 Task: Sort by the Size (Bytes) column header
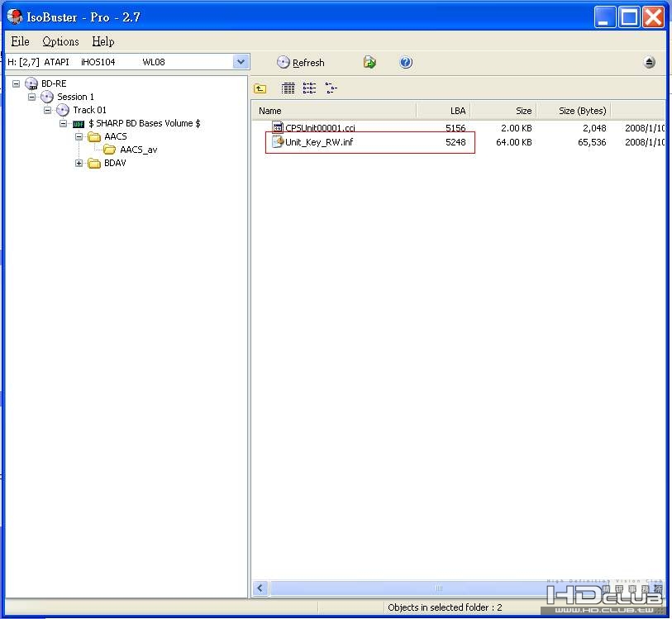coord(574,111)
